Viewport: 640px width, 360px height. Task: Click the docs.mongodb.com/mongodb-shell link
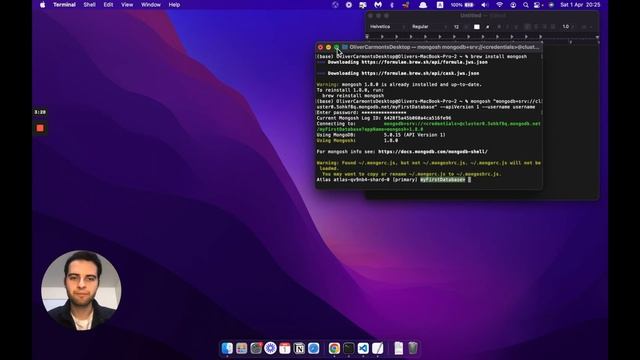click(433, 151)
